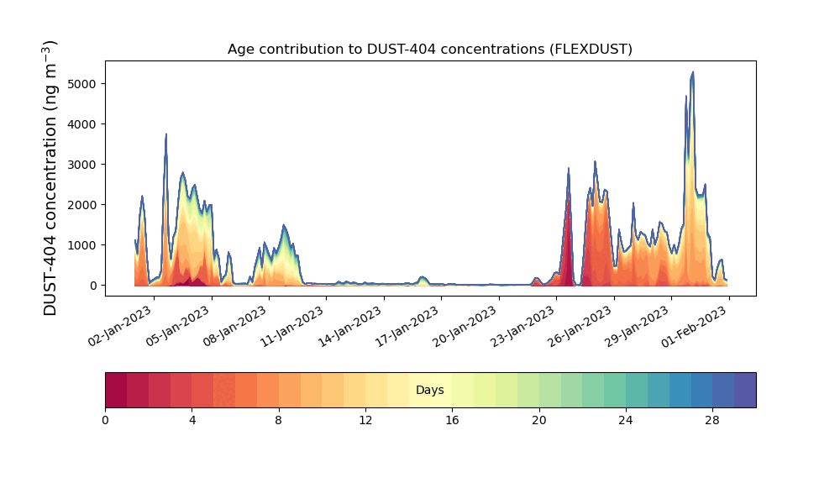This screenshot has height=504, width=840.
Task: Select the "4" colorbar tick label
Action: tap(192, 421)
